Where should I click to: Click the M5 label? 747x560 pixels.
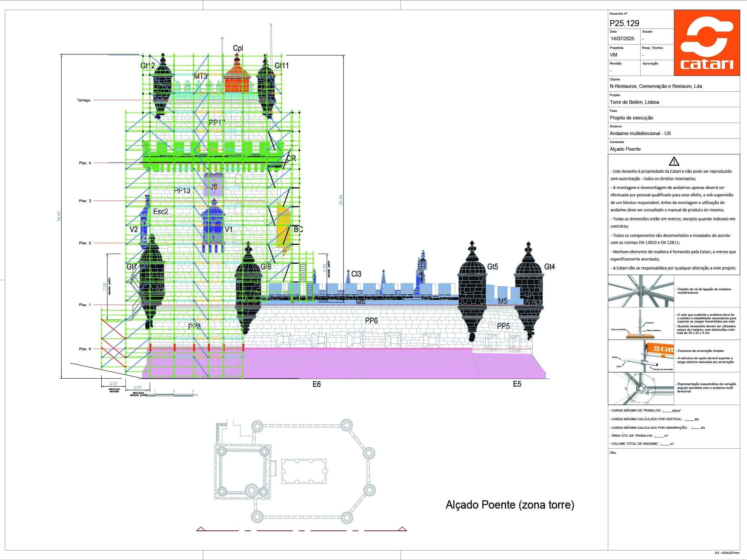coord(503,301)
